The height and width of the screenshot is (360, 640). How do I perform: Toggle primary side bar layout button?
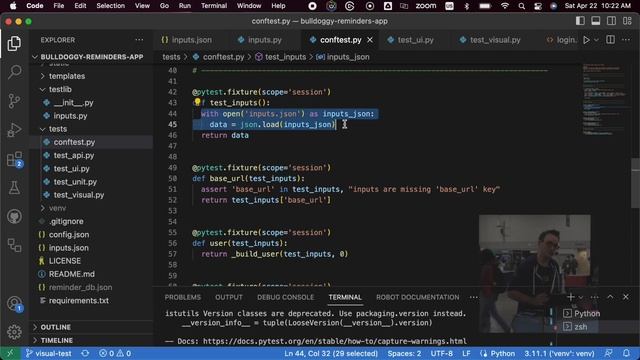pyautogui.click(x=580, y=21)
